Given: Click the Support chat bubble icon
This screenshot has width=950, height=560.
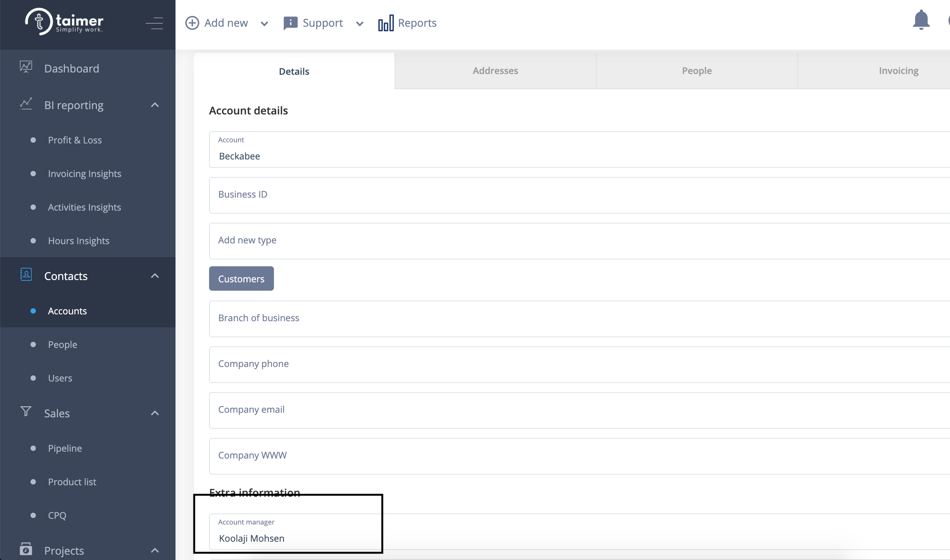Looking at the screenshot, I should coord(290,23).
